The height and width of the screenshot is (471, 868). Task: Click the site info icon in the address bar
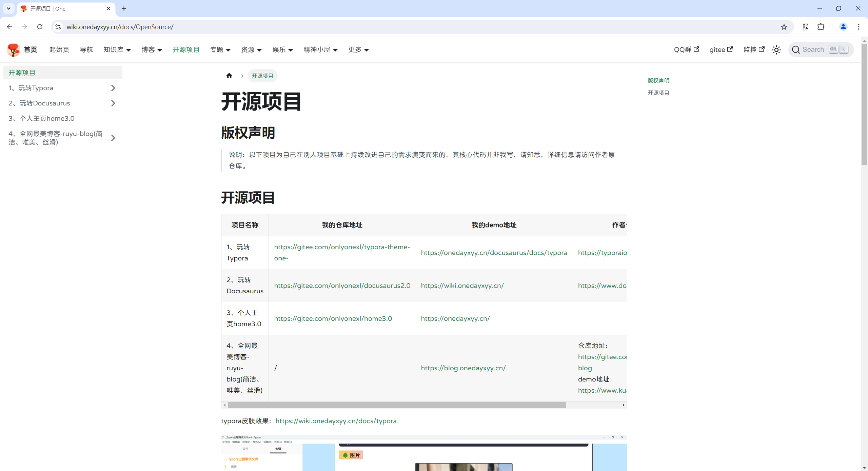pos(58,27)
